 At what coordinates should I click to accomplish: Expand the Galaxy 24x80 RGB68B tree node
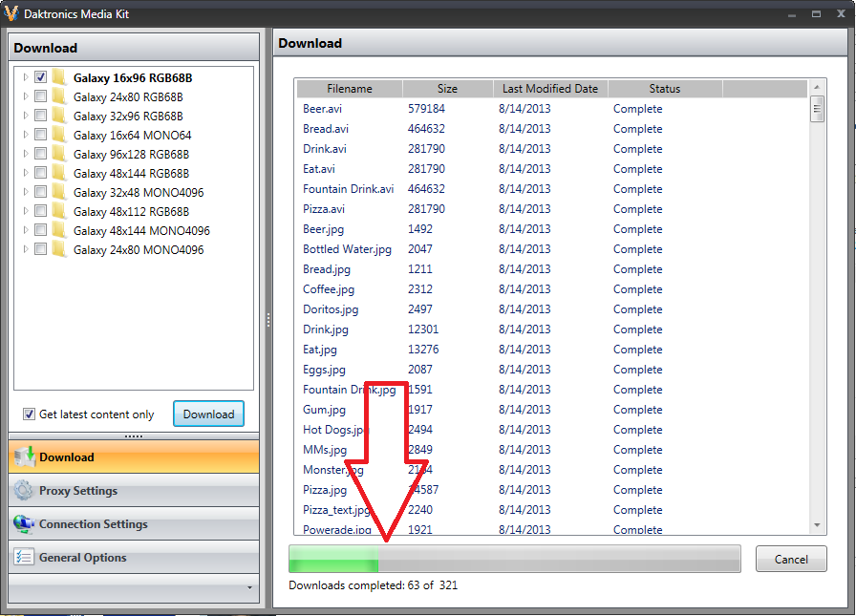coord(25,96)
